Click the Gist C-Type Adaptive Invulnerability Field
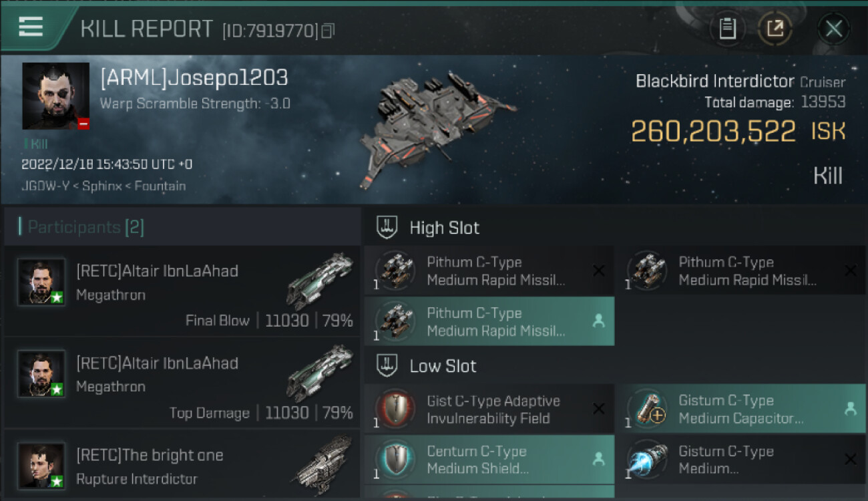Screen dimensions: 868x501 pyautogui.click(x=489, y=409)
